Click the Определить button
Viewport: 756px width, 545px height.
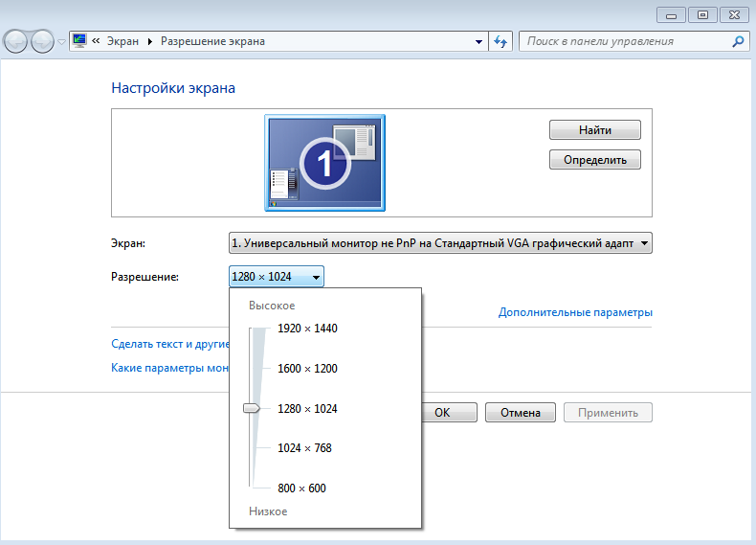pyautogui.click(x=595, y=160)
